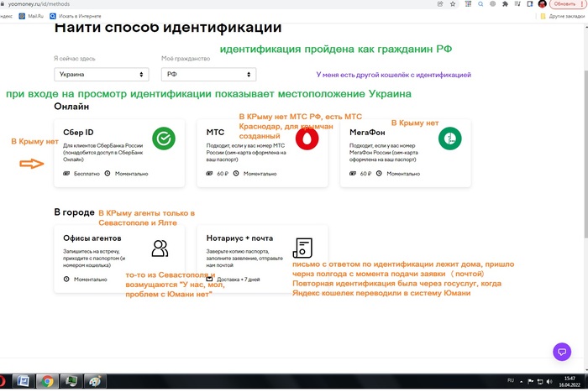
Task: Click the Офисы агентов people icon
Action: point(160,248)
